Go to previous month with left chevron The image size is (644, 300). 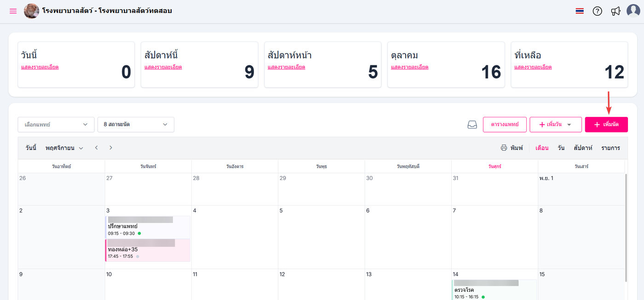97,148
